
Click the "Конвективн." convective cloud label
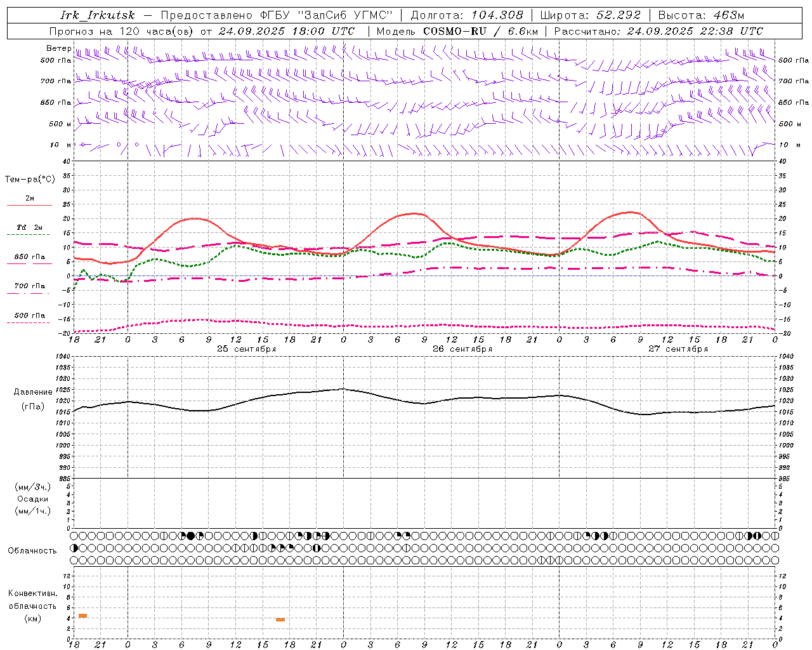tap(33, 594)
